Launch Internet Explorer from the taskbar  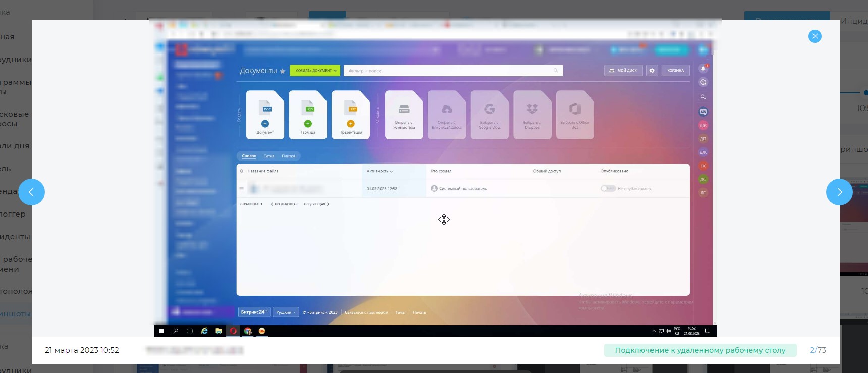pos(204,331)
